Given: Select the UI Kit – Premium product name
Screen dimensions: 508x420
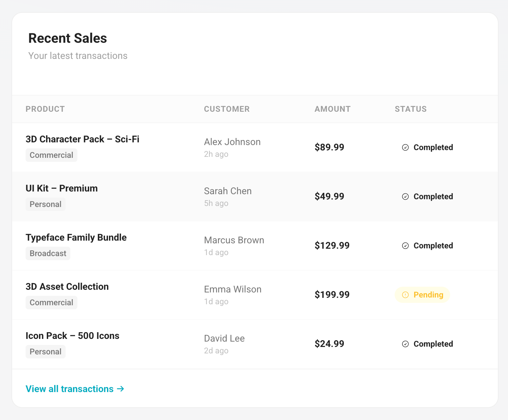Looking at the screenshot, I should point(62,188).
